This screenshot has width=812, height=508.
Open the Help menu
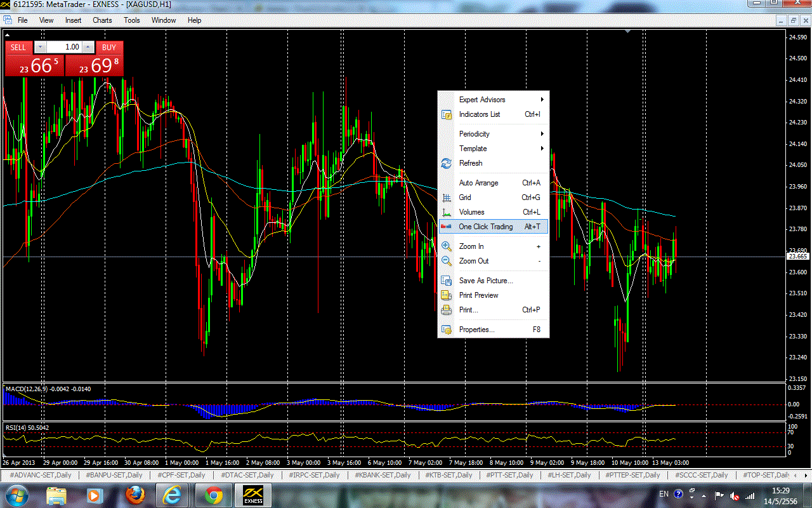pyautogui.click(x=194, y=20)
